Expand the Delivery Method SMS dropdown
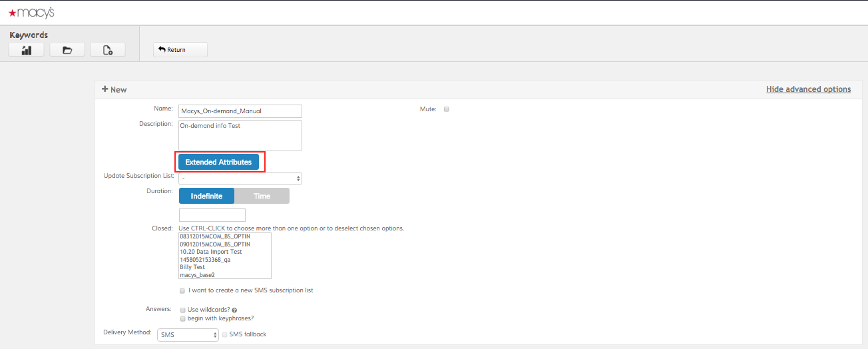Image resolution: width=868 pixels, height=349 pixels. click(188, 334)
